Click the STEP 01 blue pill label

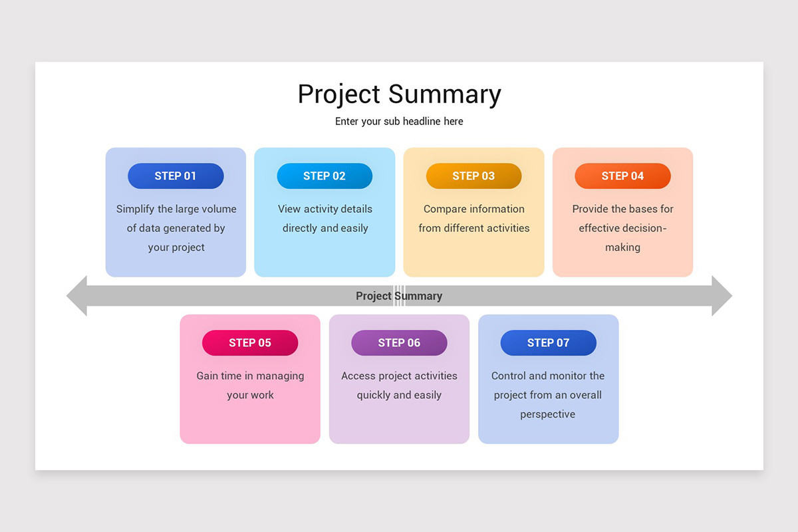[176, 176]
